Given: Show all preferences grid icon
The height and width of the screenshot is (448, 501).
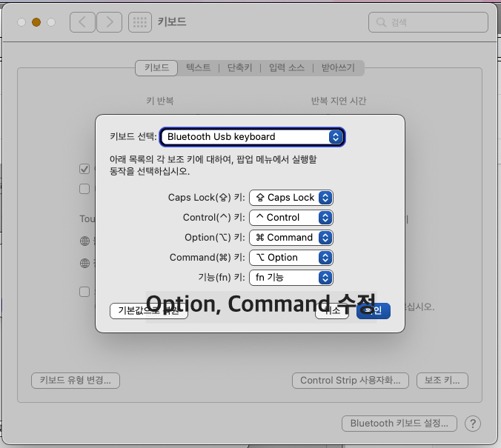Looking at the screenshot, I should 140,22.
